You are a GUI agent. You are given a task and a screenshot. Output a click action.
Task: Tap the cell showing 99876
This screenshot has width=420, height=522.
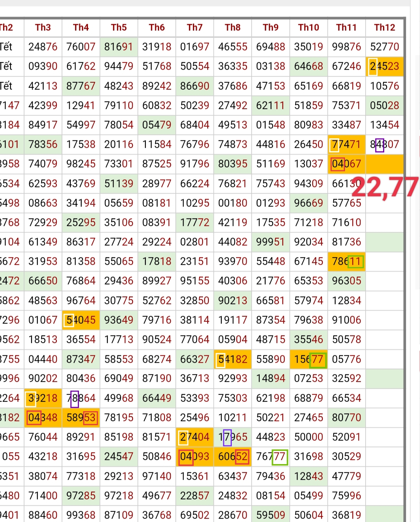[x=346, y=47]
